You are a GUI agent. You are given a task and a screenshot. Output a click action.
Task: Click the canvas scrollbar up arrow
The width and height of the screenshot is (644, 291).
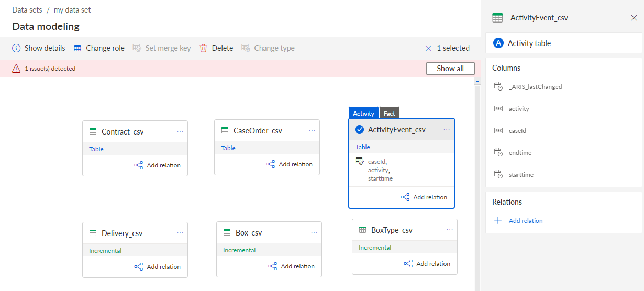tap(477, 81)
